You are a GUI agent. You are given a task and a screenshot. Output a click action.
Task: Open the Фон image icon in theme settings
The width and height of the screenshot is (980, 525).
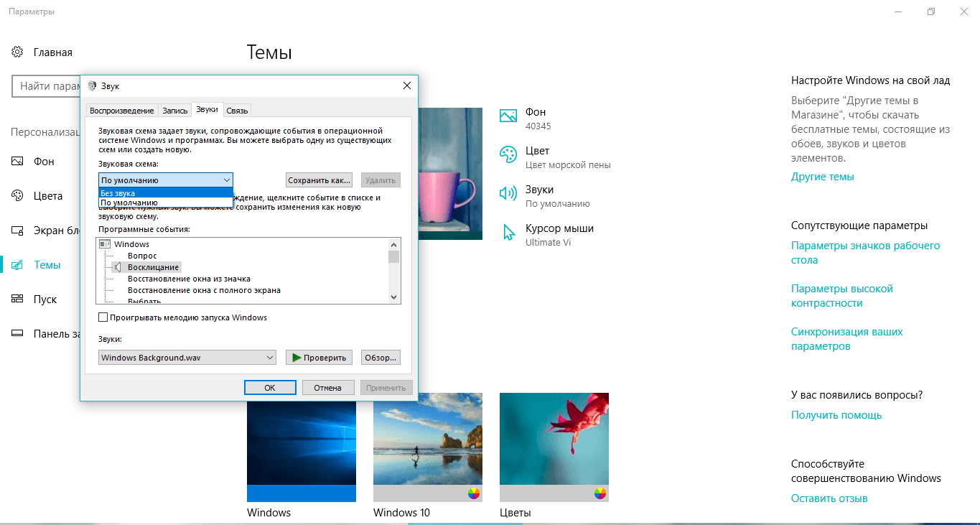click(x=508, y=115)
